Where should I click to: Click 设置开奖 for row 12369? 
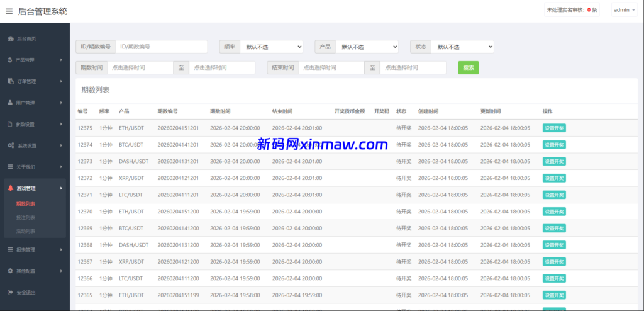pos(554,229)
